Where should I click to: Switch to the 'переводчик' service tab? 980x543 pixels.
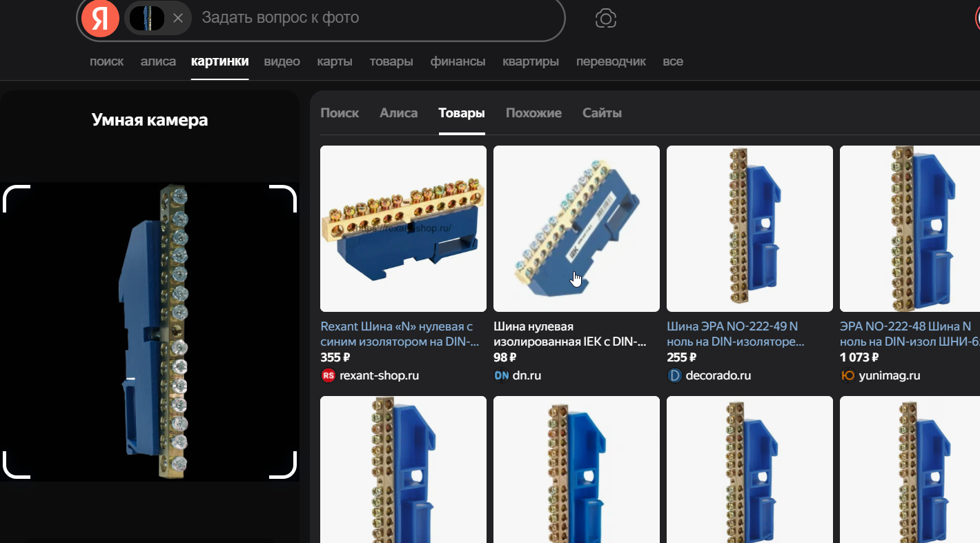(x=611, y=61)
